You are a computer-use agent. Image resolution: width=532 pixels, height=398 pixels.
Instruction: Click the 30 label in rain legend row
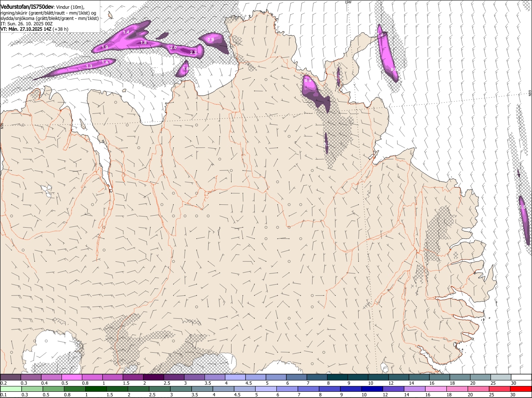pyautogui.click(x=512, y=395)
